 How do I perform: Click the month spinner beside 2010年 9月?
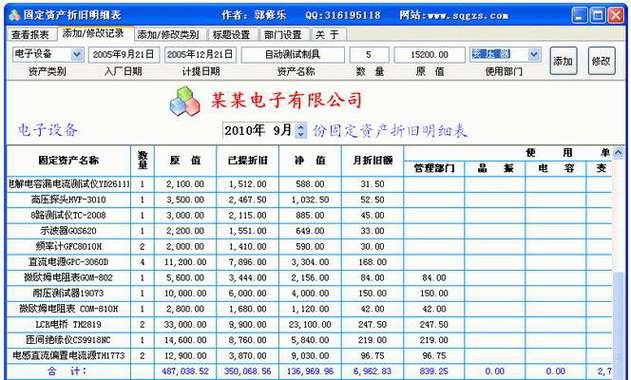click(301, 130)
